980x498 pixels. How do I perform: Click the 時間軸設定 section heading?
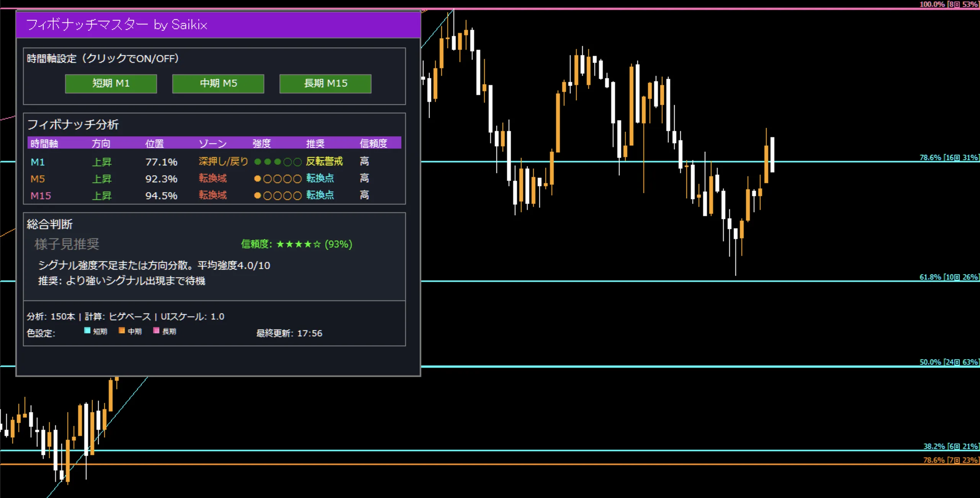pyautogui.click(x=103, y=59)
